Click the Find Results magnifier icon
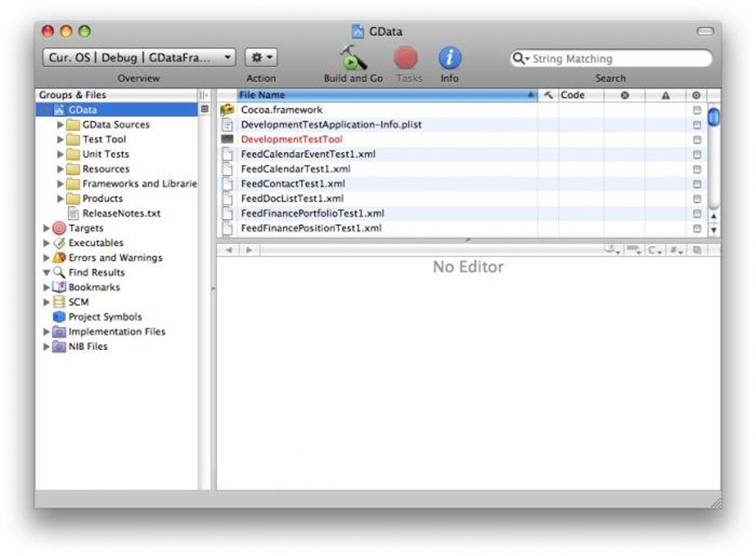The image size is (756, 556). pos(59,273)
